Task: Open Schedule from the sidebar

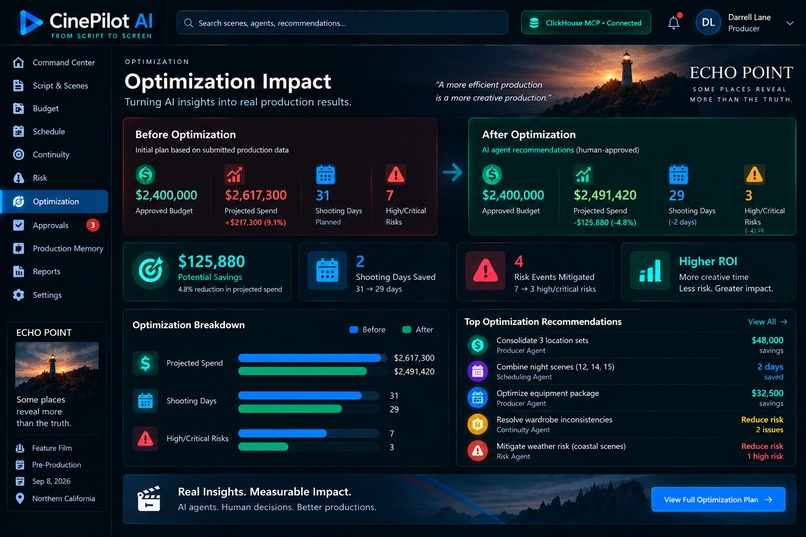Action: click(x=54, y=132)
